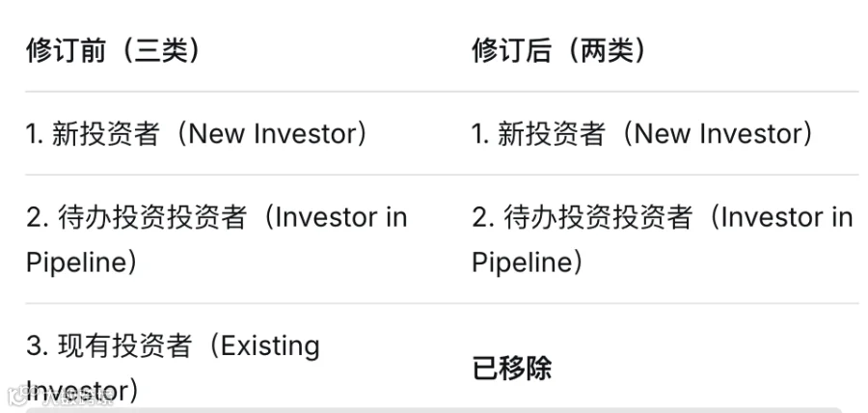The height and width of the screenshot is (413, 868).
Task: Click the divider line below the table header
Action: (442, 92)
